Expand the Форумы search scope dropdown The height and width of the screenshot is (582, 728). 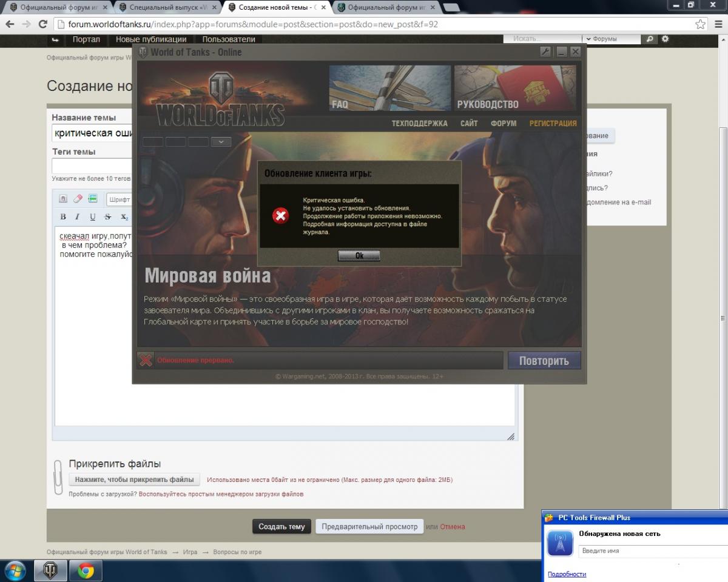[610, 39]
